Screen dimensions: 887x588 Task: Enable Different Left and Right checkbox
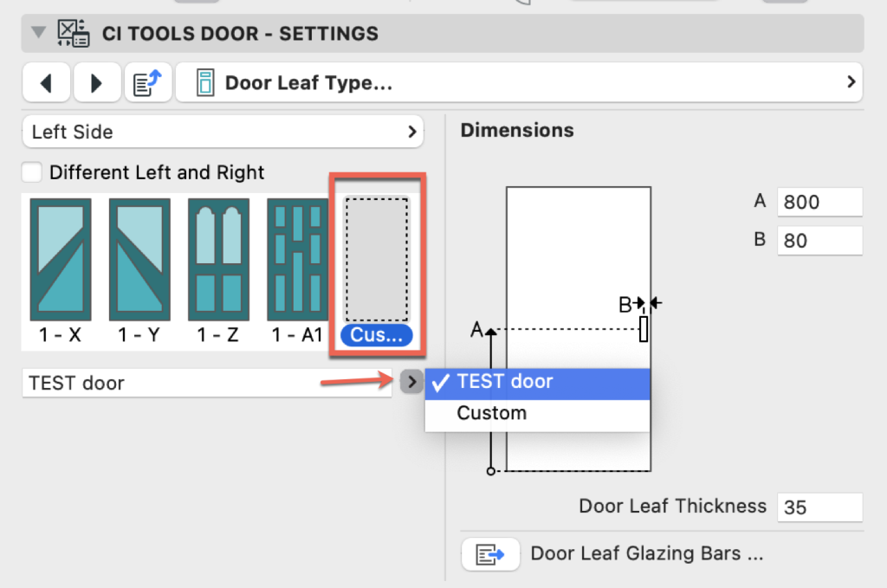32,171
